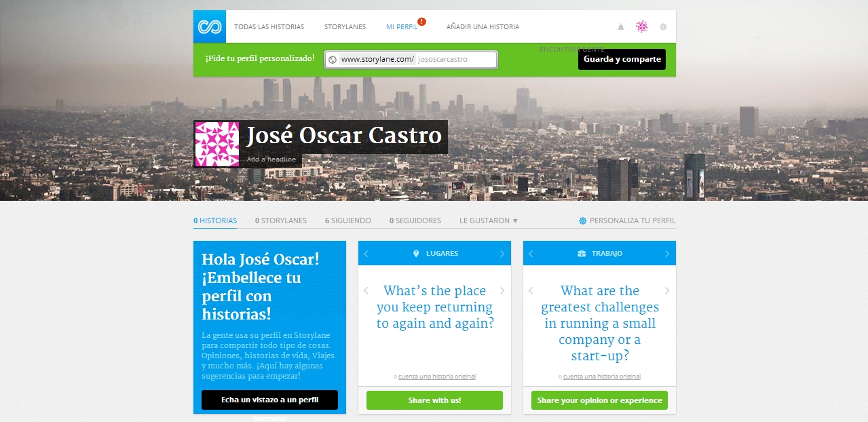868x422 pixels.
Task: Show next question in the Lugares card
Action: click(x=502, y=290)
